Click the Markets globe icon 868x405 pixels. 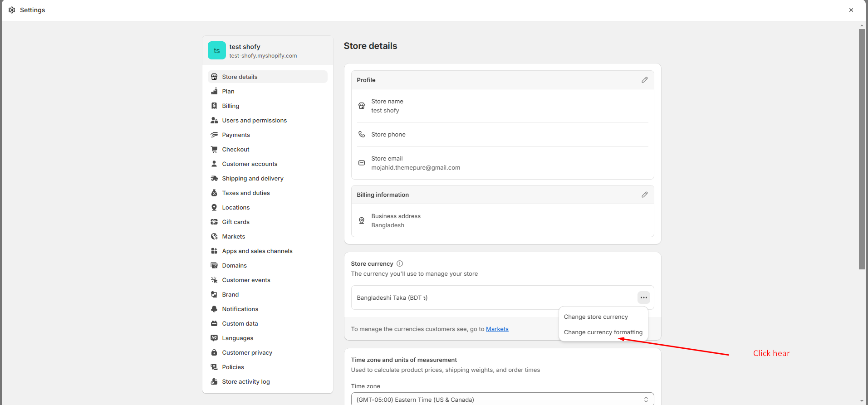pyautogui.click(x=214, y=236)
